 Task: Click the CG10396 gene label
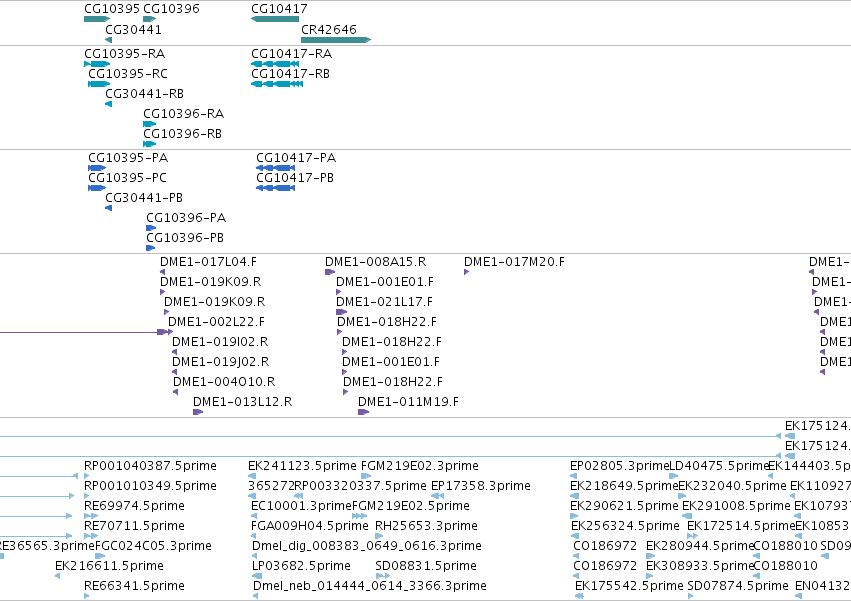click(x=171, y=9)
